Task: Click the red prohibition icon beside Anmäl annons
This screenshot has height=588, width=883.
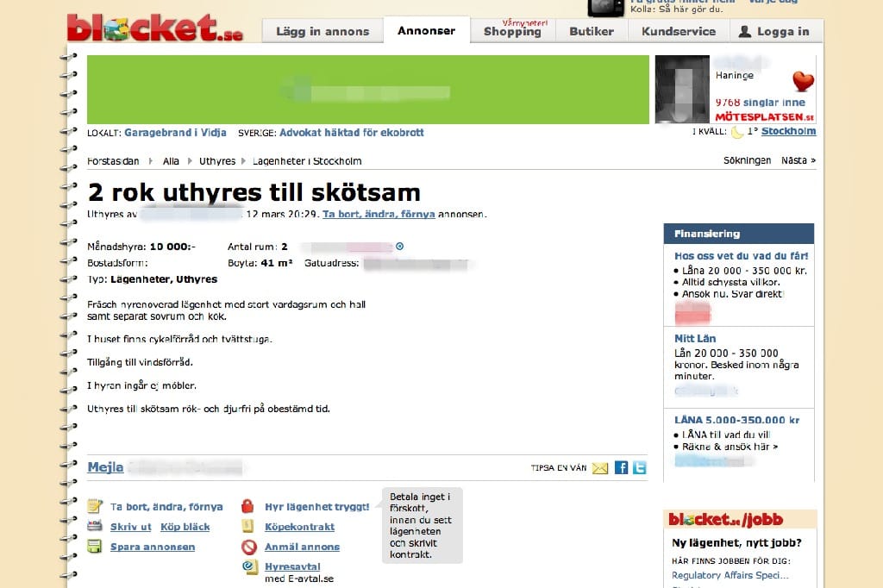Action: click(x=249, y=547)
